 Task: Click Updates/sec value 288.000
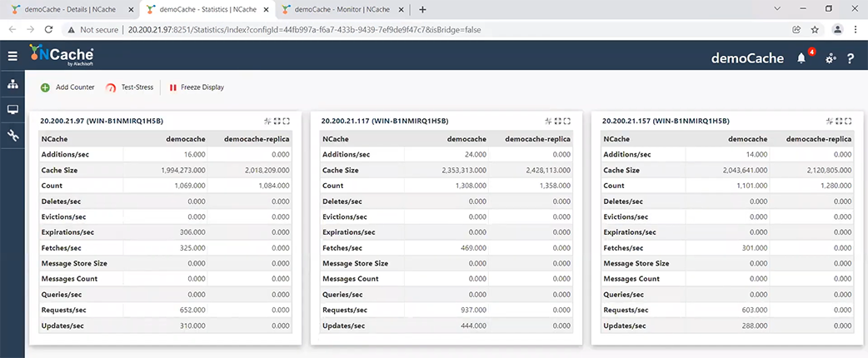(755, 326)
